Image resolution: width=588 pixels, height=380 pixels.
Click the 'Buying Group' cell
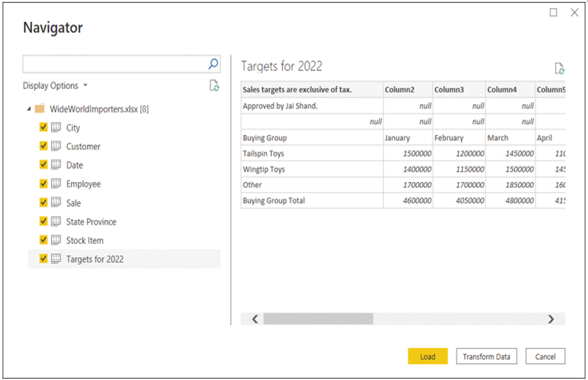coord(312,138)
